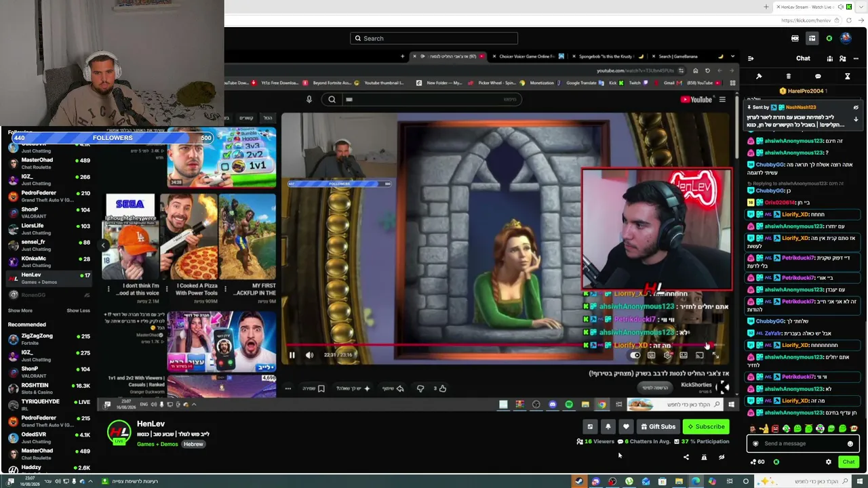Open Haddzy channel in sidebar
The height and width of the screenshot is (488, 868).
click(49, 468)
